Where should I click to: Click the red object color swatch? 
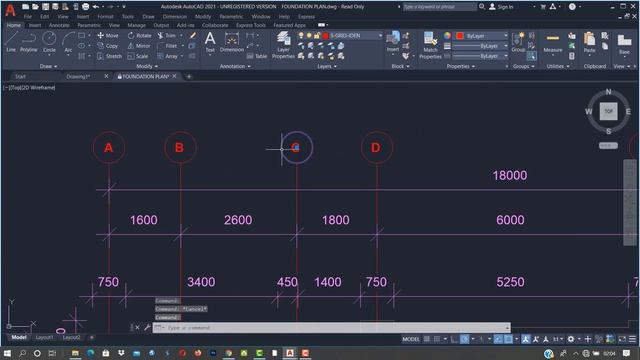point(460,36)
